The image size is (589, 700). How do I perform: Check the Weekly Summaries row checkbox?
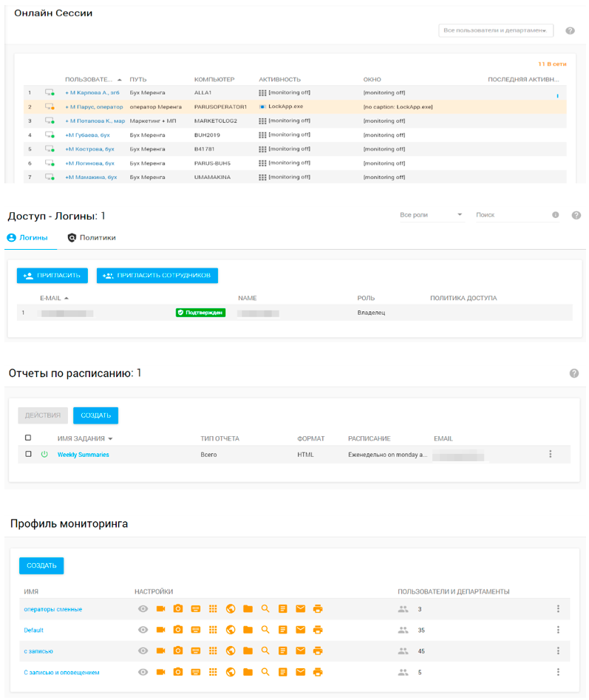pos(28,454)
